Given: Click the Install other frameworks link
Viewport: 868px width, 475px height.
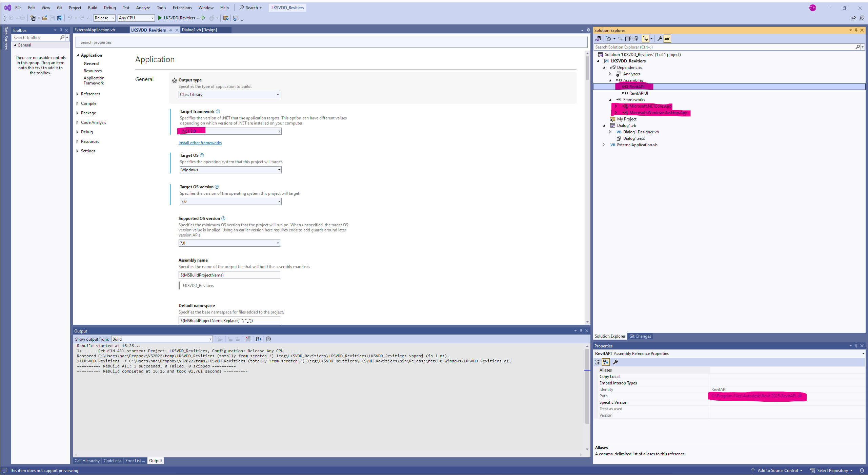Looking at the screenshot, I should click(200, 143).
